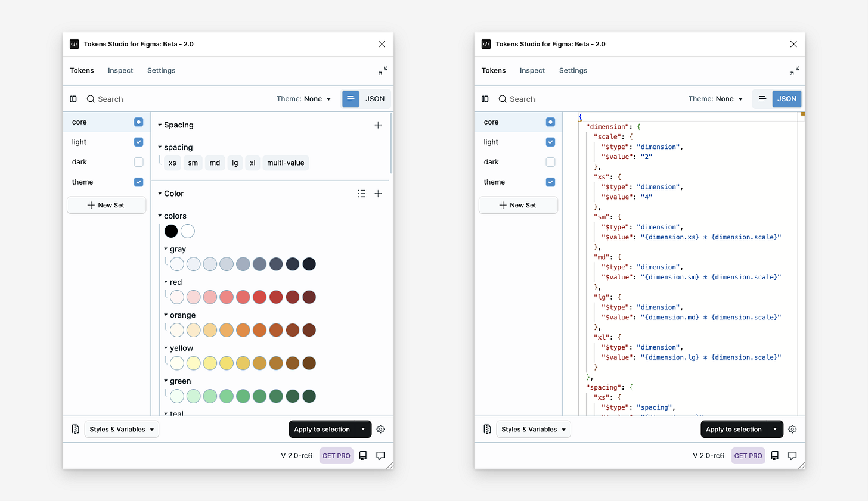Open Styles & Variables dropdown in left window
This screenshot has width=868, height=501.
122,429
